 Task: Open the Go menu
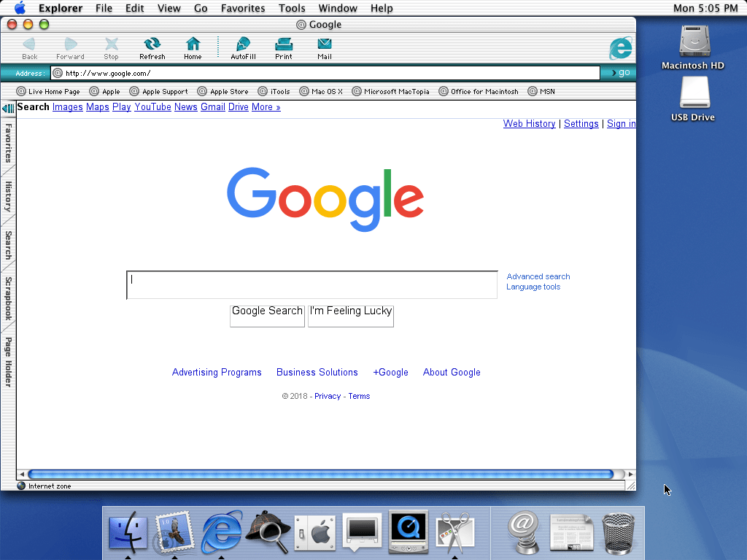tap(201, 8)
